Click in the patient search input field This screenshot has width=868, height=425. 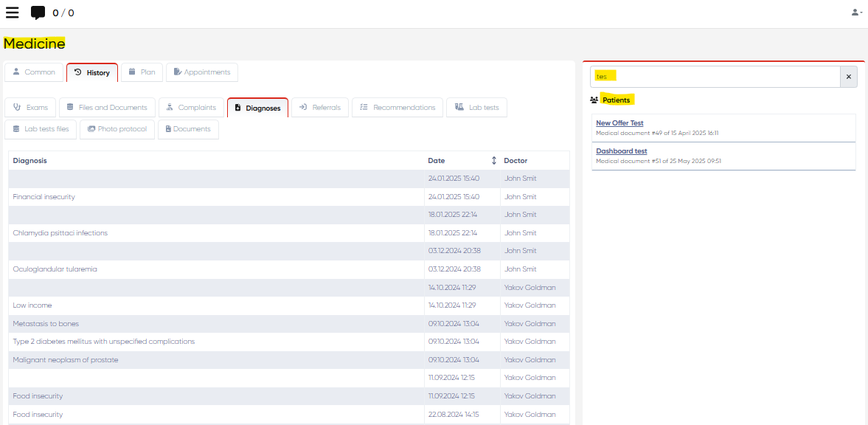pos(715,77)
